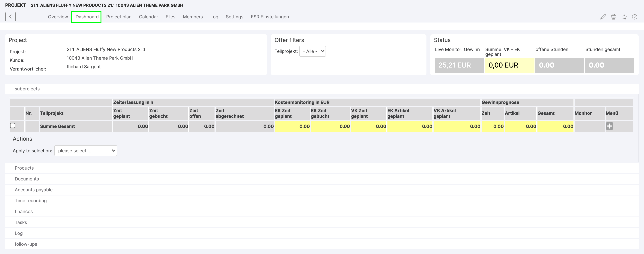Screen dimensions: 644x254
Task: Expand the Accounts payable section
Action: click(321, 190)
